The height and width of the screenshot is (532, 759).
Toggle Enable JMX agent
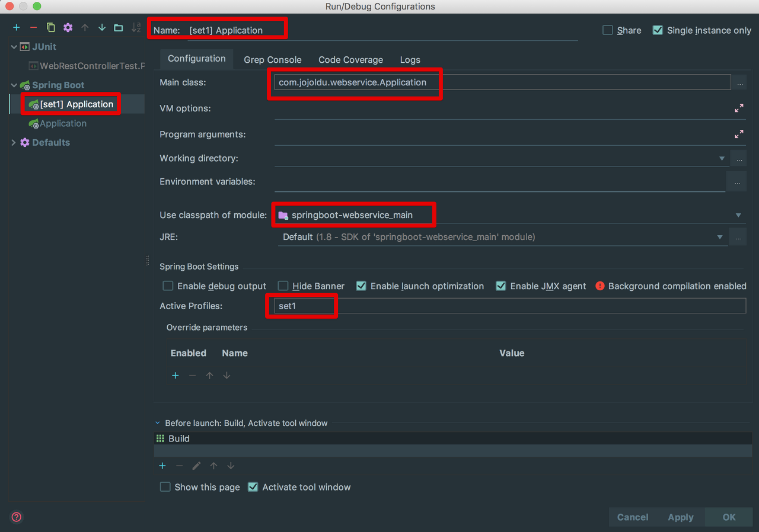click(501, 286)
